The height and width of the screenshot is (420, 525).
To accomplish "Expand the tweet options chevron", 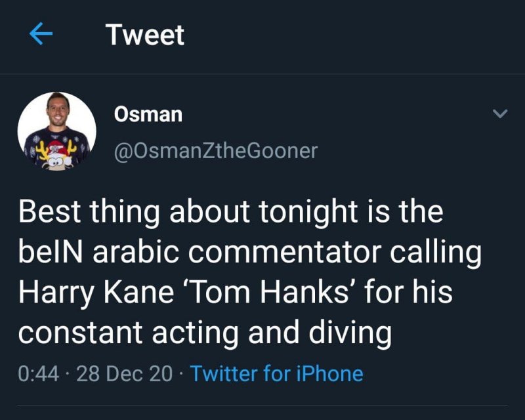I will coord(500,115).
